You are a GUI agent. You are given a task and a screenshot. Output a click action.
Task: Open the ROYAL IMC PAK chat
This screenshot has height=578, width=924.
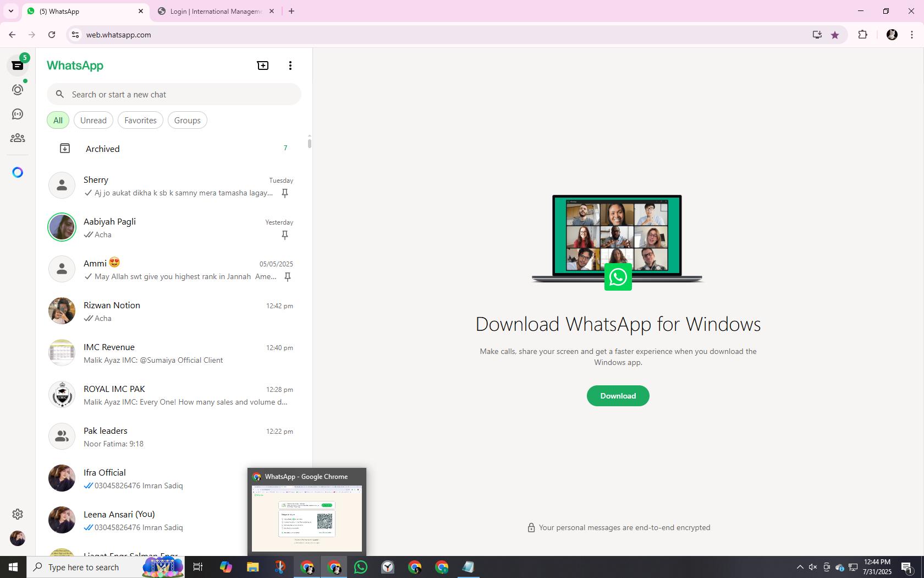174,395
